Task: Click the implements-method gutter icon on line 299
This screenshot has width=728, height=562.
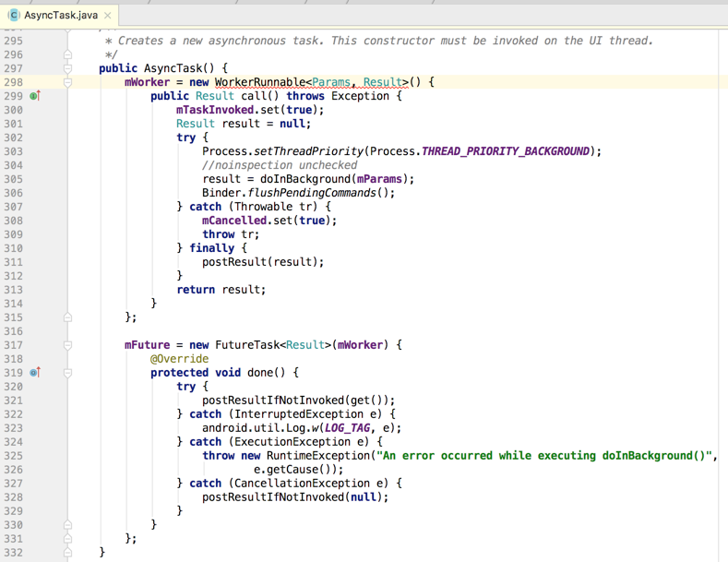Action: click(35, 96)
